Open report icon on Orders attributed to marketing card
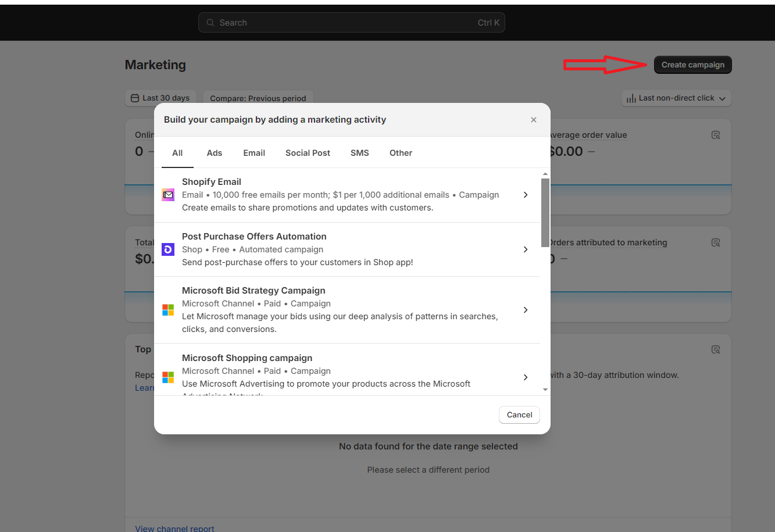 716,242
